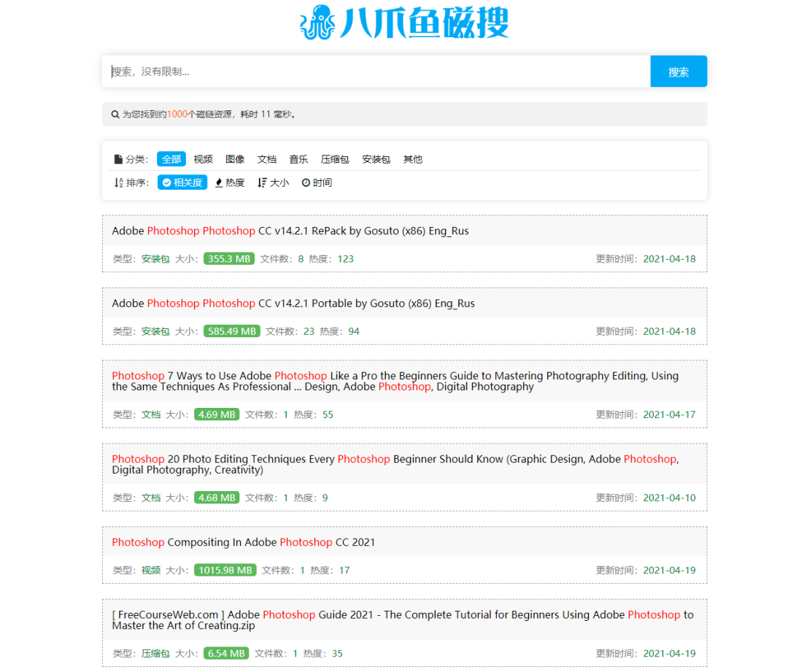Sort results by 大小
Screen dimensions: 788x672
274,182
